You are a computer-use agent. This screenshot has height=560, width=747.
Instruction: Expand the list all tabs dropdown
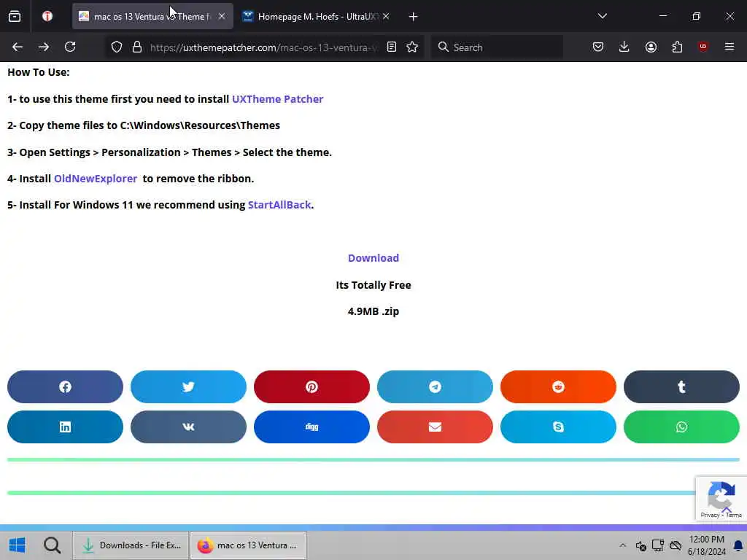[x=602, y=16]
